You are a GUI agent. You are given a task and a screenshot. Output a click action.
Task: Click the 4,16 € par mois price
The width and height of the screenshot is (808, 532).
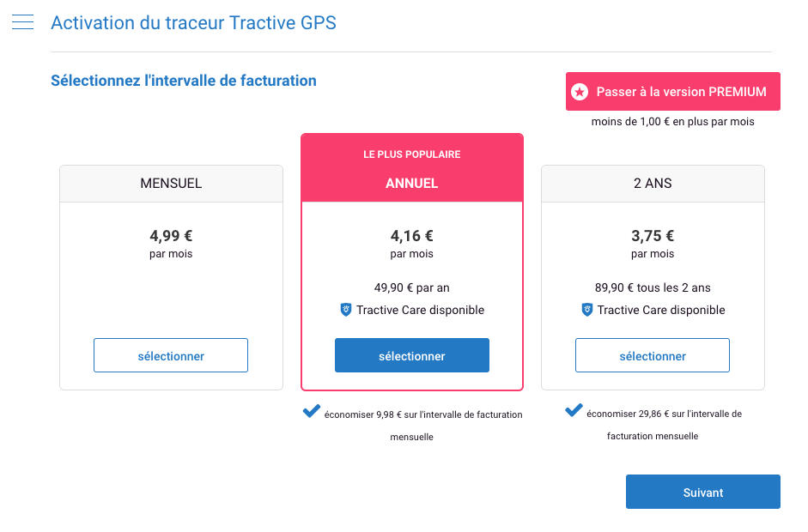coord(412,244)
